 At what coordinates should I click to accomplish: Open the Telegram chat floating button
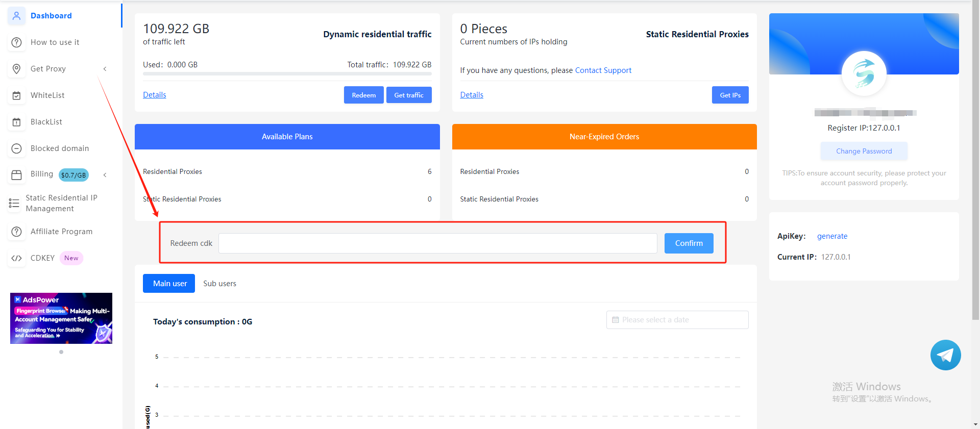click(945, 355)
